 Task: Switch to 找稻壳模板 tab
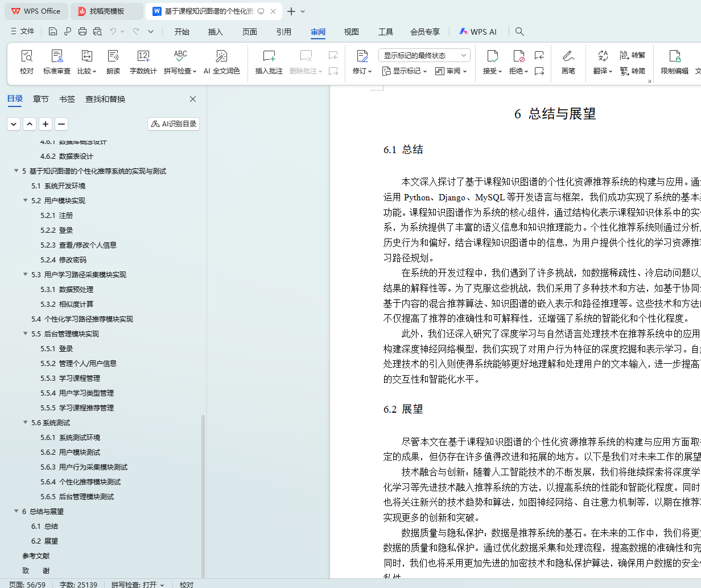tap(108, 11)
